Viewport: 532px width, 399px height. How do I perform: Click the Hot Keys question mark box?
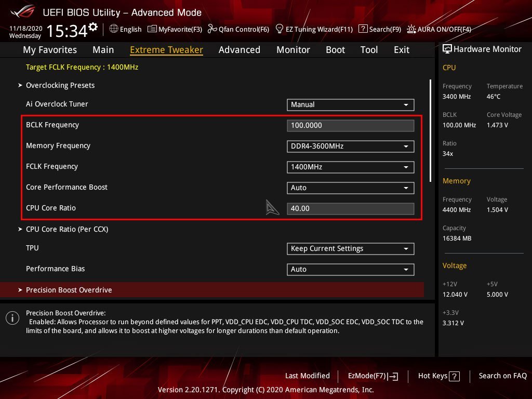click(x=454, y=376)
